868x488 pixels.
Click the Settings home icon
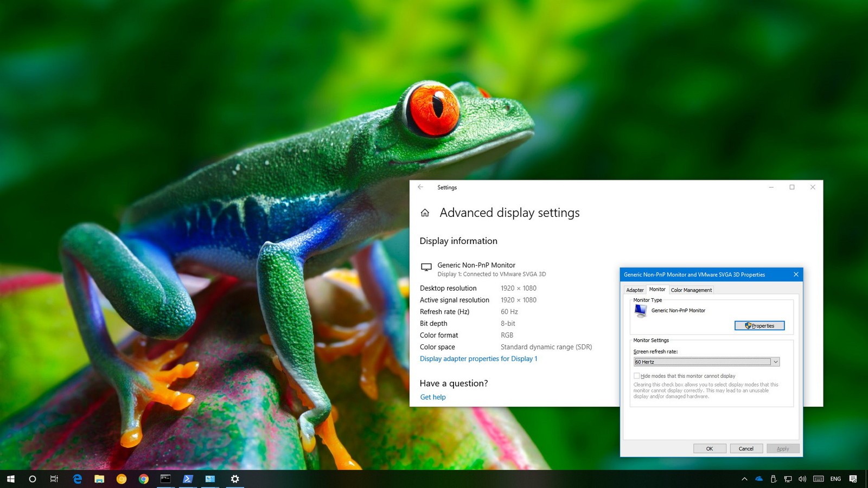pyautogui.click(x=425, y=213)
